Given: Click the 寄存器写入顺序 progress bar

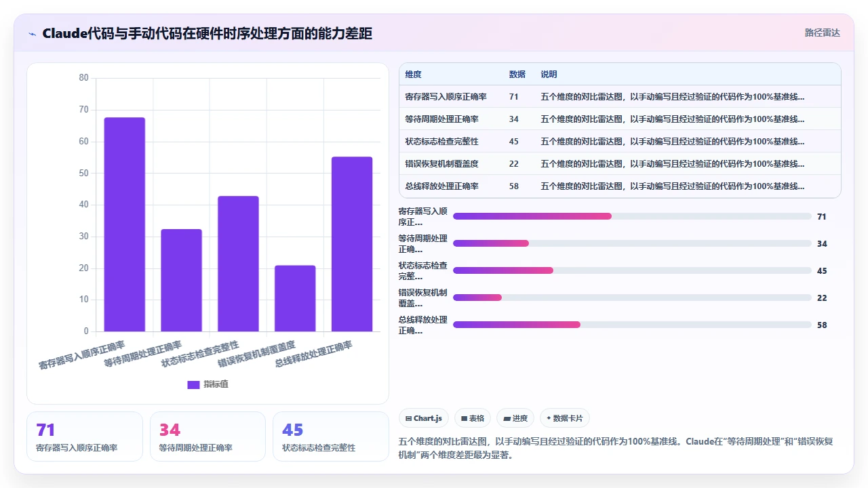Looking at the screenshot, I should (632, 216).
